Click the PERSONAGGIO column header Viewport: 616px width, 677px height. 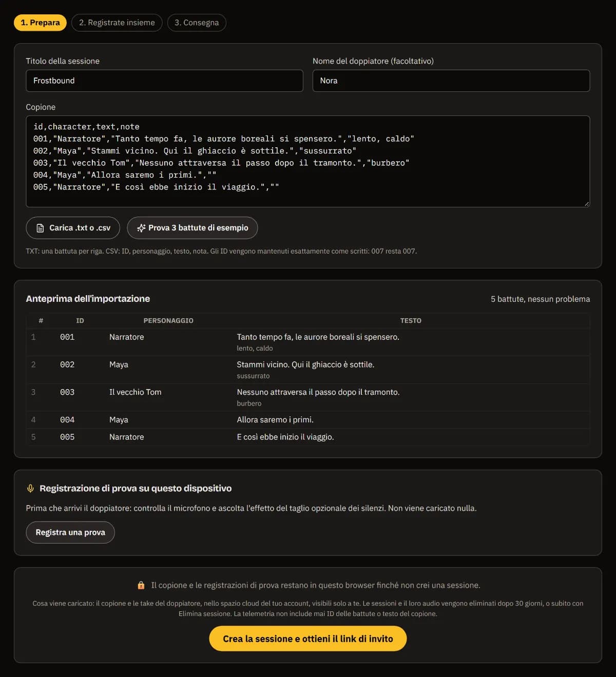[168, 320]
